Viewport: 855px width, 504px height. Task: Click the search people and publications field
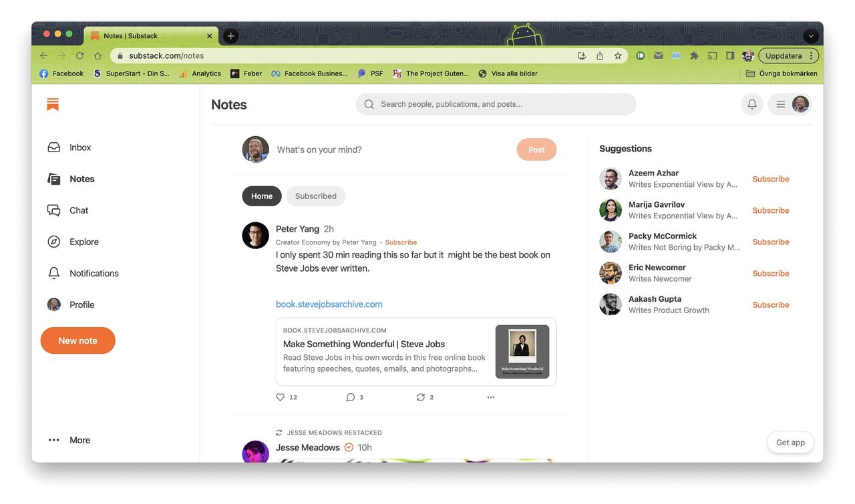pos(496,104)
